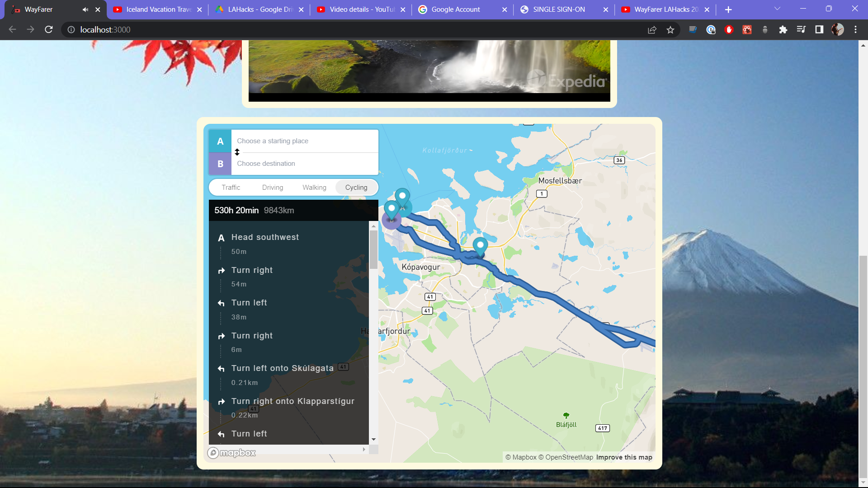Click the swap origin and destination arrows
The image size is (868, 488).
(x=237, y=152)
